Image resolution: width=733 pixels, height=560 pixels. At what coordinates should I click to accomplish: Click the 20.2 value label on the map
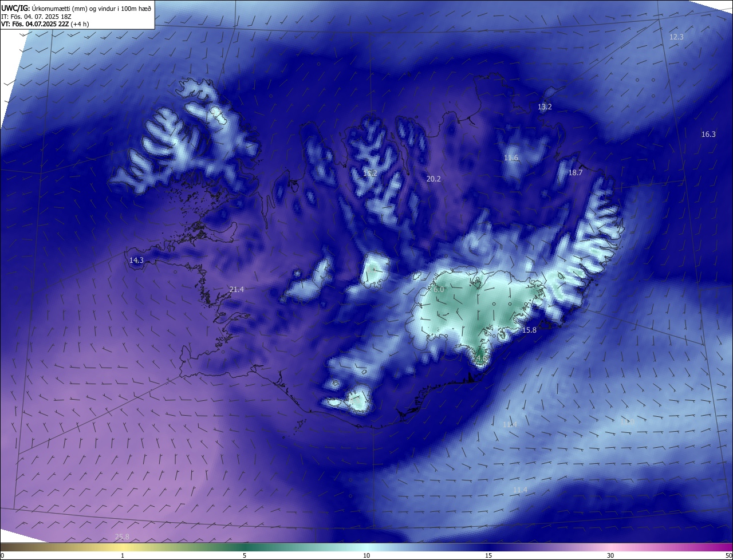[x=434, y=179]
